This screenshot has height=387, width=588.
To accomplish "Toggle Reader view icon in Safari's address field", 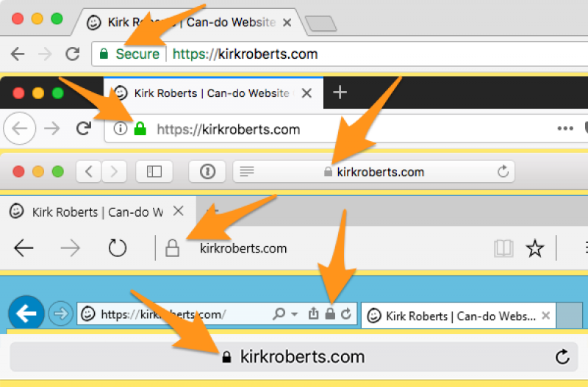I will (248, 172).
